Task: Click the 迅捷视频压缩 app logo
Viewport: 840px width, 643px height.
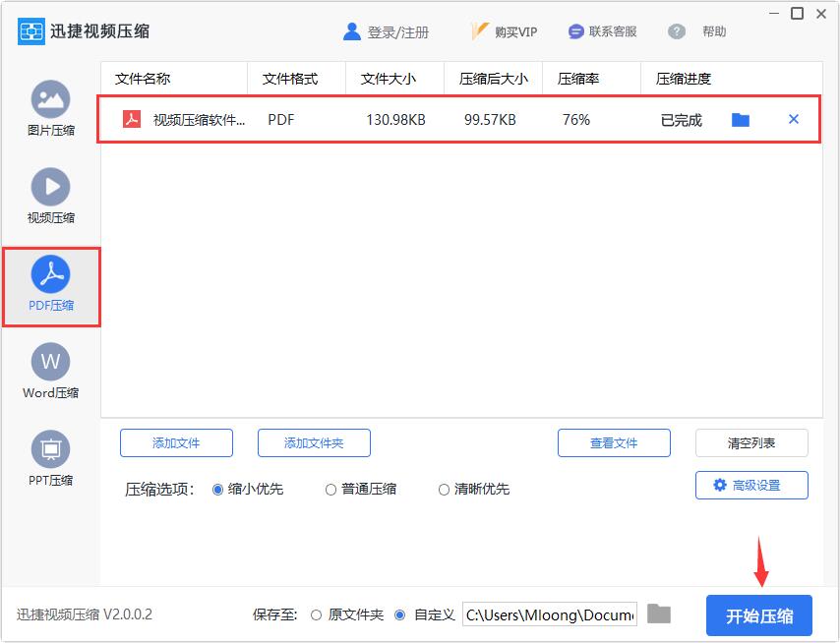Action: pos(31,31)
